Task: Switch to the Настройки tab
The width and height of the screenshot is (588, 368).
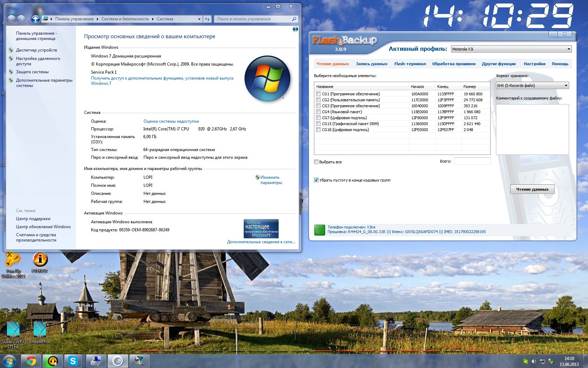Action: coord(534,64)
